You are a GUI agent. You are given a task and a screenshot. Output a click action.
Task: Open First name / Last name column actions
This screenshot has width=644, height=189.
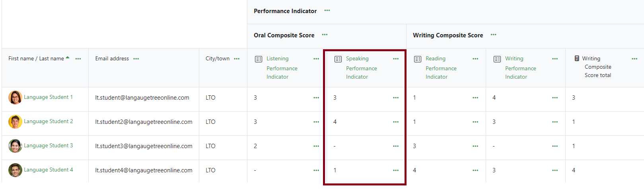(x=78, y=59)
